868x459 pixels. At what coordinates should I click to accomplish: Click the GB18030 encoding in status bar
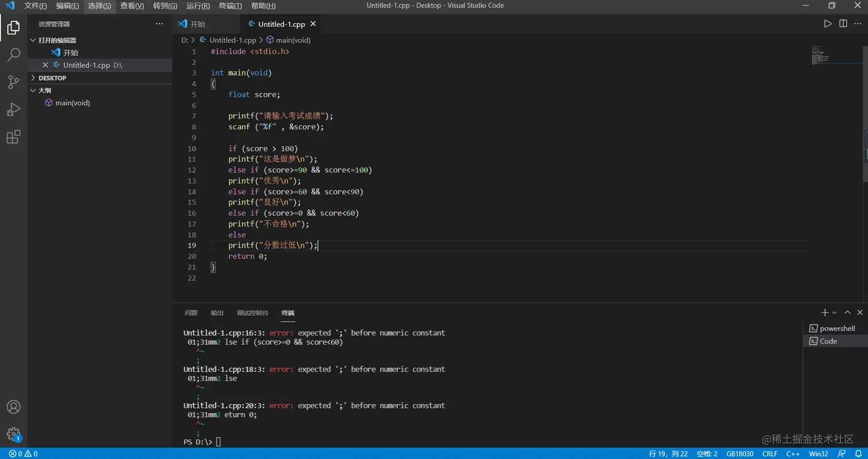[x=739, y=453]
